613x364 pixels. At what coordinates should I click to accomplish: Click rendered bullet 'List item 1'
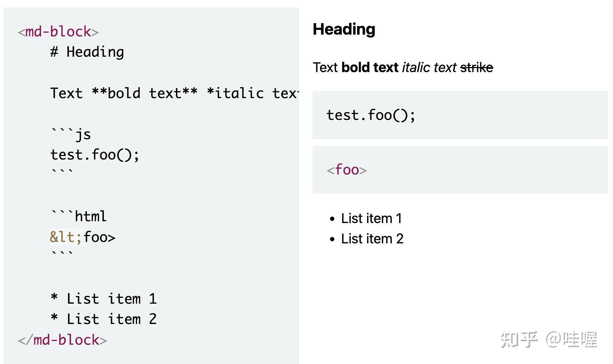click(371, 218)
